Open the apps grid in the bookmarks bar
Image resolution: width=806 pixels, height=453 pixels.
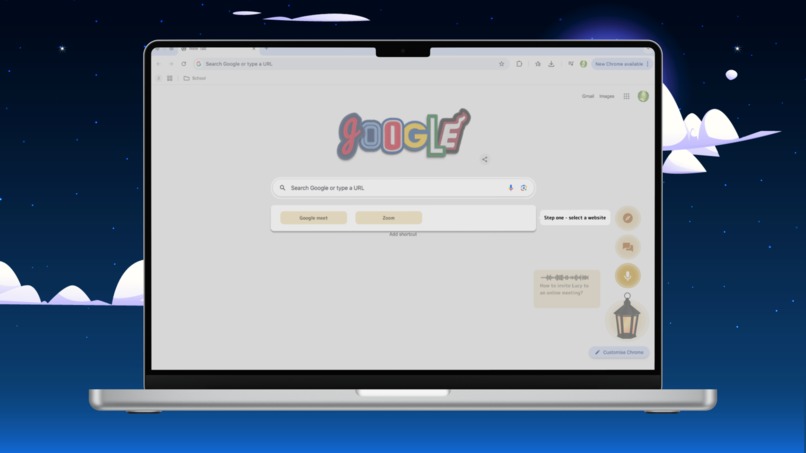170,78
